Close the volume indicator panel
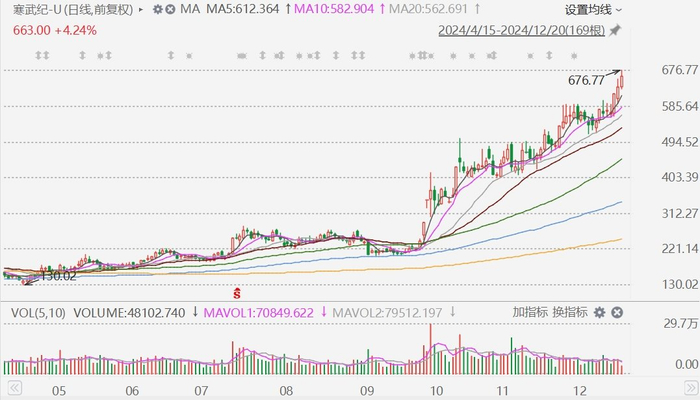 (x=617, y=312)
